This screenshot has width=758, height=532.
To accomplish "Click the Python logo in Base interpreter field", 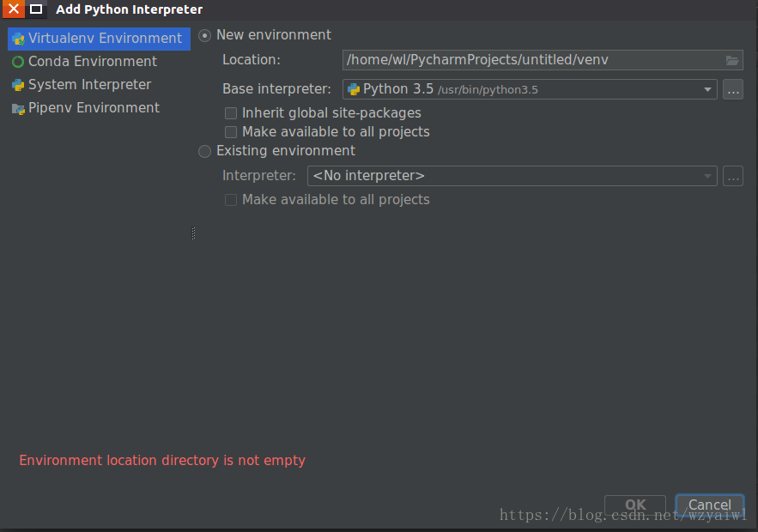I will click(354, 89).
